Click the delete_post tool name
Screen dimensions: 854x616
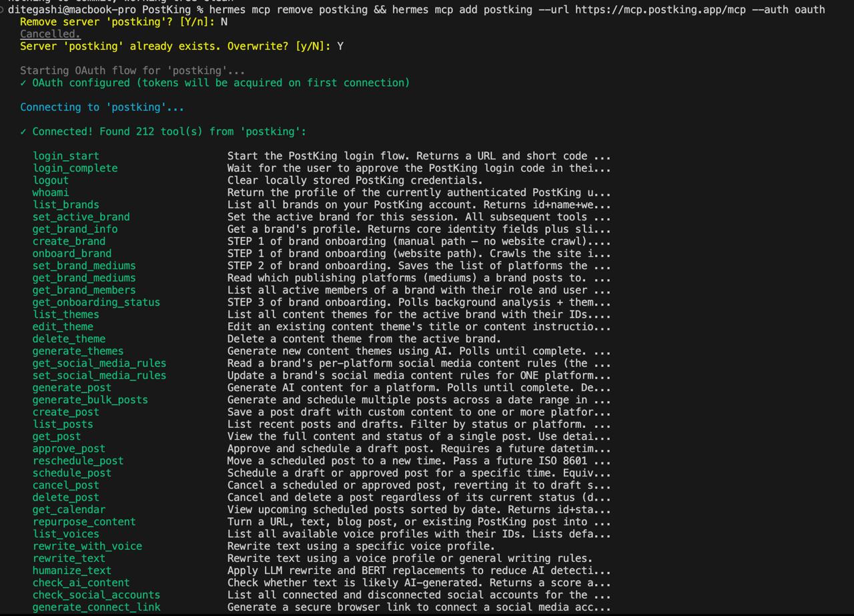coord(65,497)
